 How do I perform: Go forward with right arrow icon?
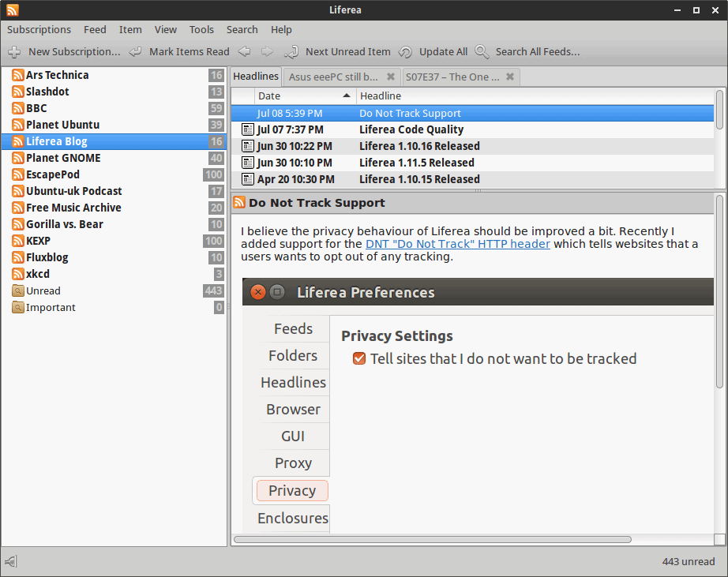pos(267,51)
